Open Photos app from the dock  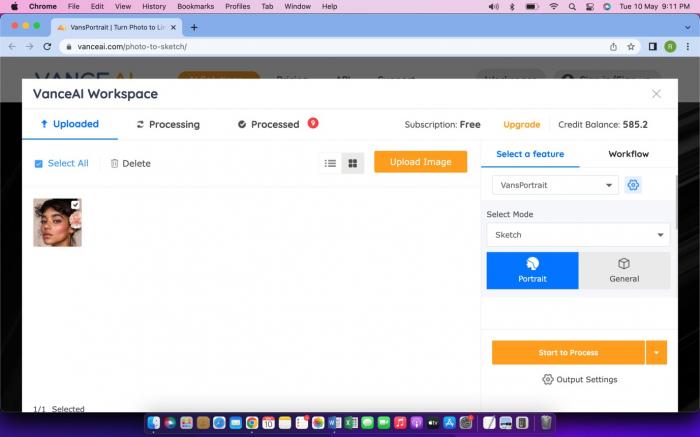coord(318,422)
